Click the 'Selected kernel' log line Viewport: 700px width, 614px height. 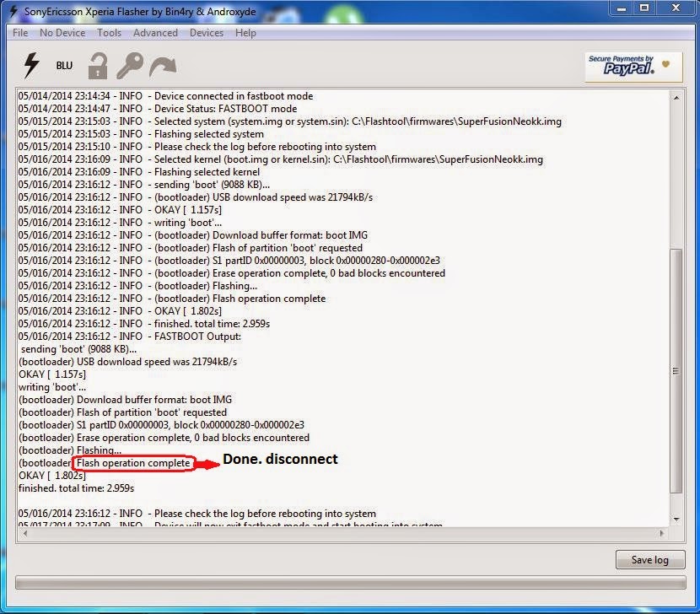(x=280, y=159)
